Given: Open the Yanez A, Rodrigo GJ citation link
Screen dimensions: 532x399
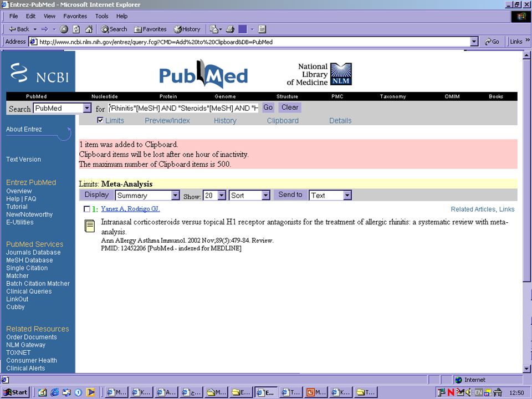Looking at the screenshot, I should click(130, 209).
